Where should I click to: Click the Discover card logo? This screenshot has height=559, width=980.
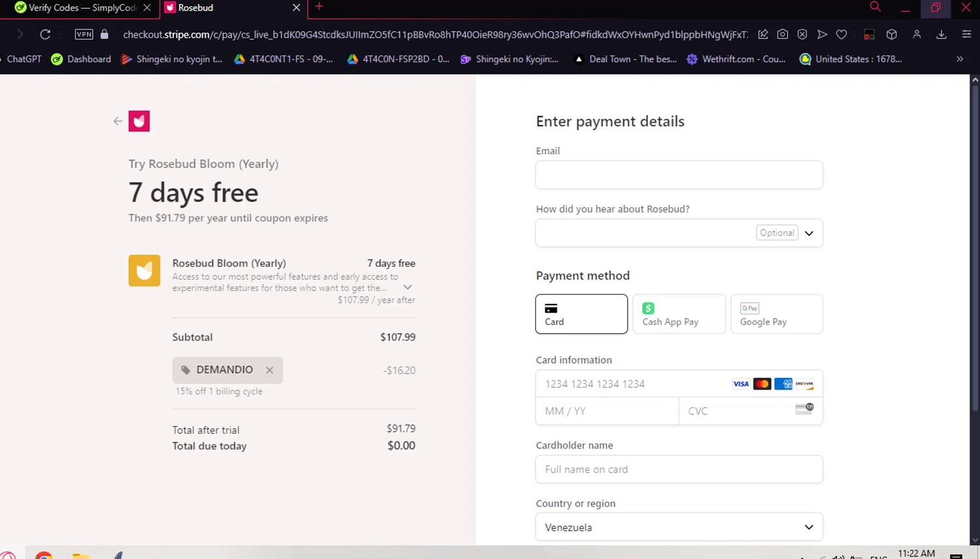click(x=804, y=384)
